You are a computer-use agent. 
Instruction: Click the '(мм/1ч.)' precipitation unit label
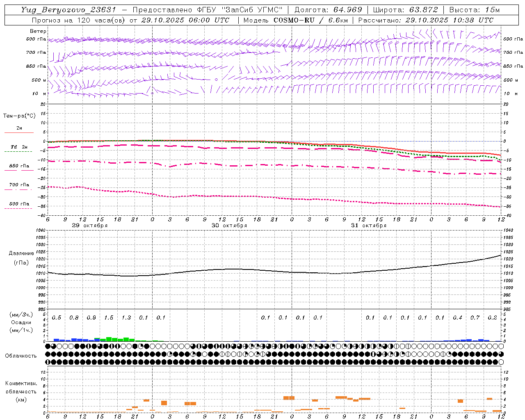(x=21, y=330)
